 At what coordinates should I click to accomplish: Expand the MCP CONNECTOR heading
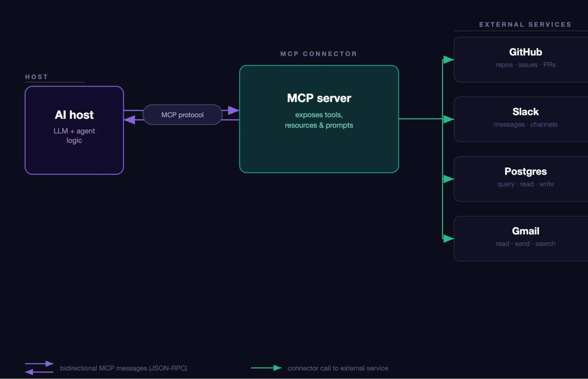pyautogui.click(x=319, y=54)
